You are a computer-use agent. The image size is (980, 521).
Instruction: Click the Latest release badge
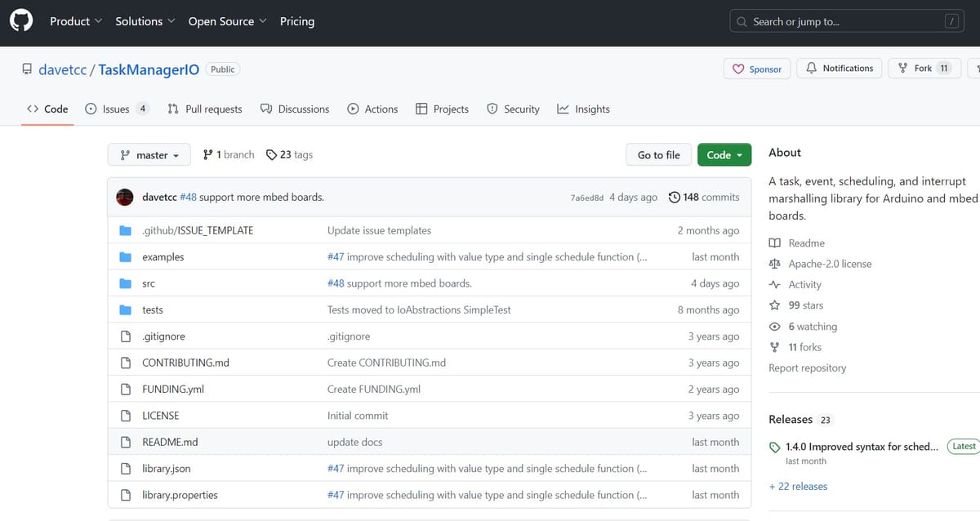tap(964, 447)
